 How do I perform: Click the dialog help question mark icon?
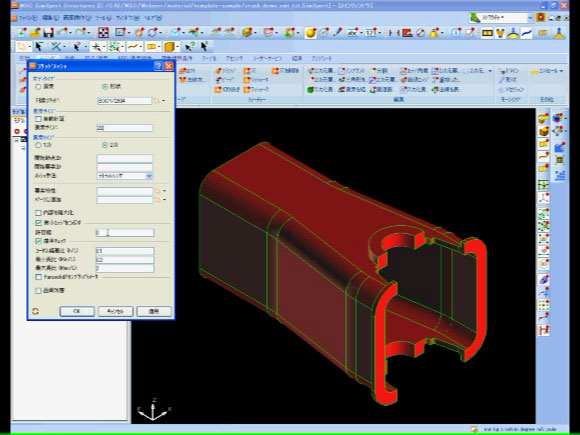(x=158, y=66)
